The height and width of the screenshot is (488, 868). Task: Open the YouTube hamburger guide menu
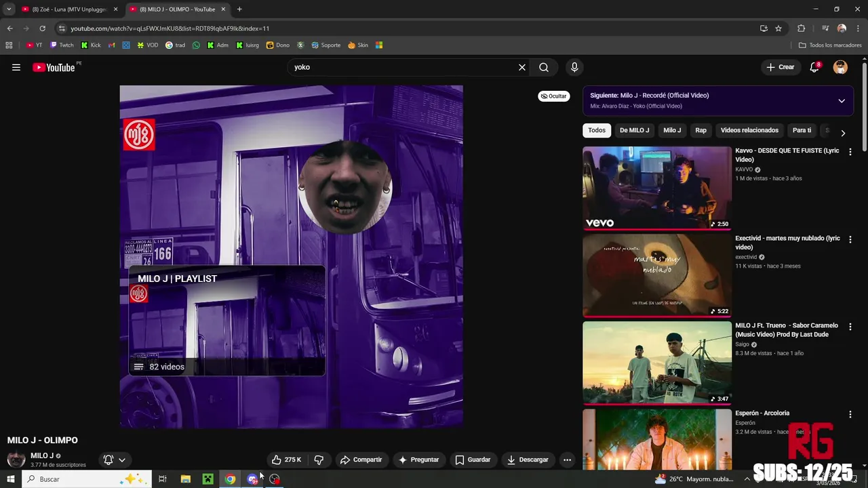tap(16, 67)
